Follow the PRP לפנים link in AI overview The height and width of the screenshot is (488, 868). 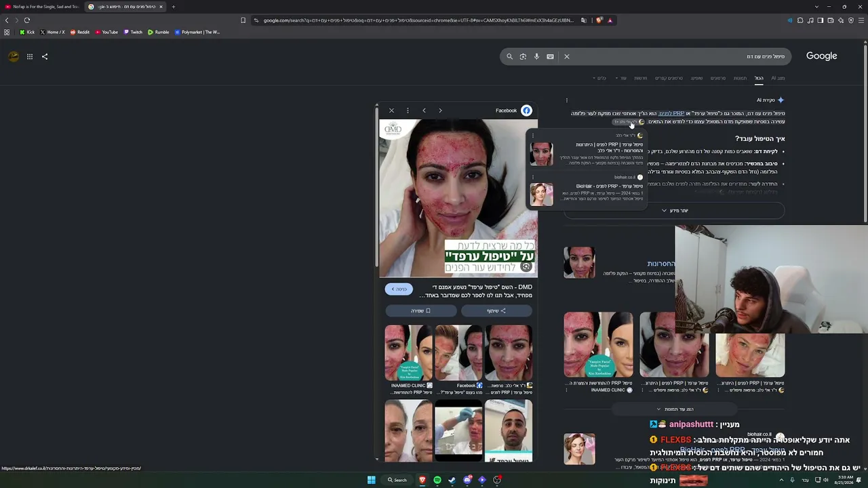tap(671, 113)
